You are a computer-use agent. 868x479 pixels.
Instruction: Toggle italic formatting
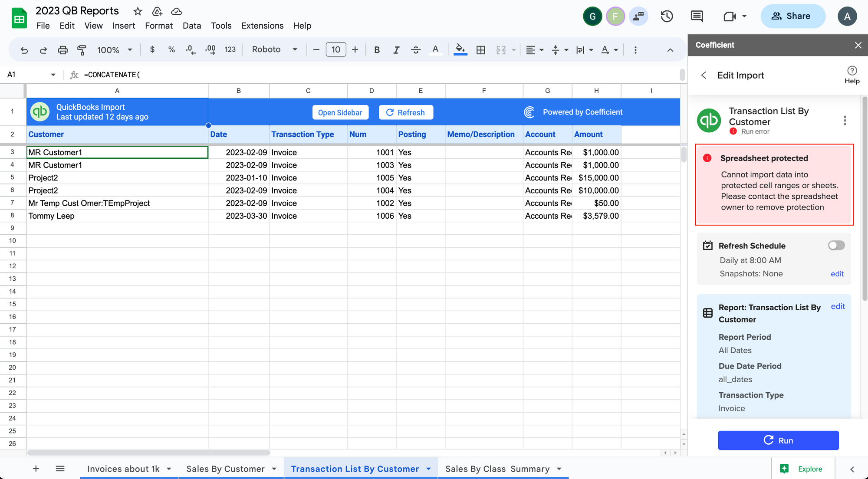pos(396,50)
